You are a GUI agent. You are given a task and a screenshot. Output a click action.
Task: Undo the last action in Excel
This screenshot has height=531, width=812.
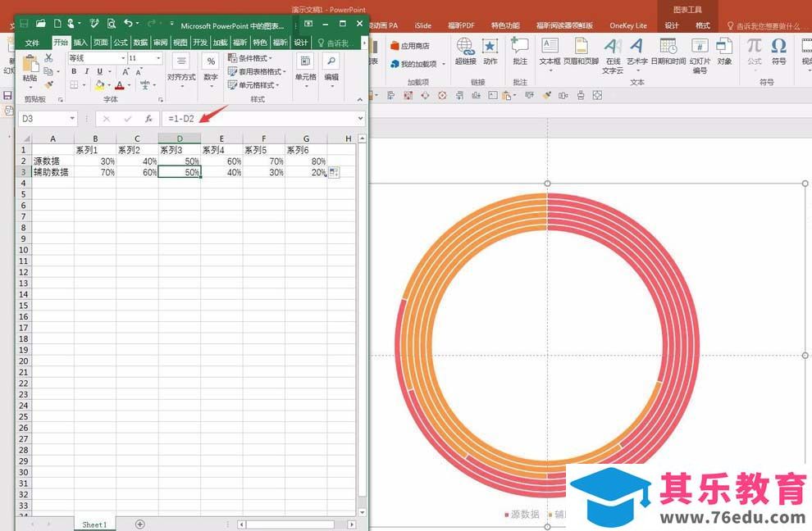(129, 23)
